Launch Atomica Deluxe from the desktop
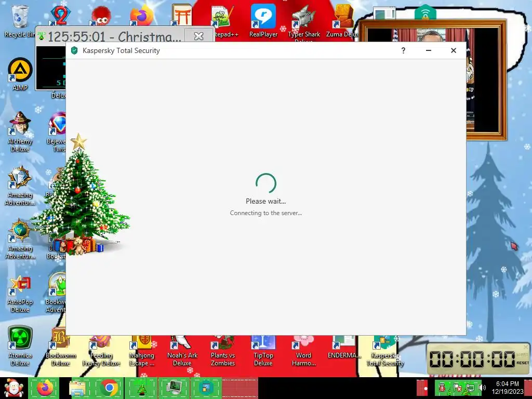 coord(20,346)
